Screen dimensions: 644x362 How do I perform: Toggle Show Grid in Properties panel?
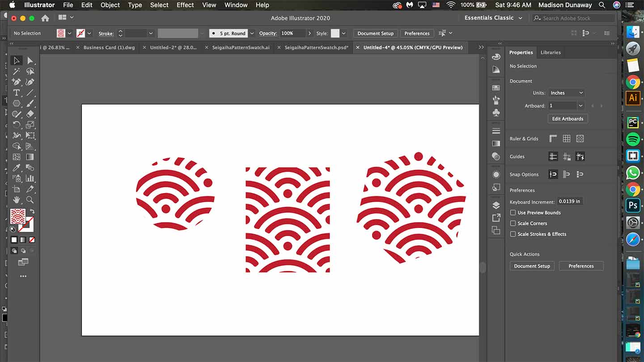pyautogui.click(x=567, y=139)
